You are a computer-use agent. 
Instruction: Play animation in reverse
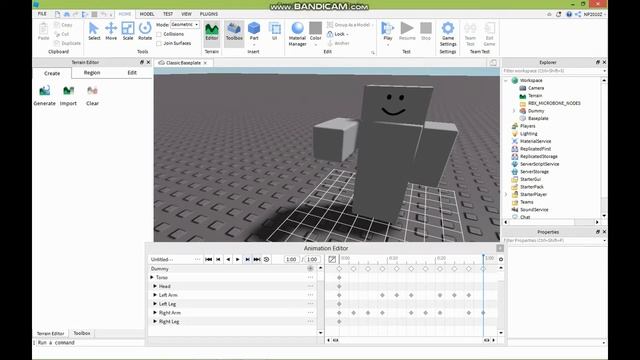(228, 259)
